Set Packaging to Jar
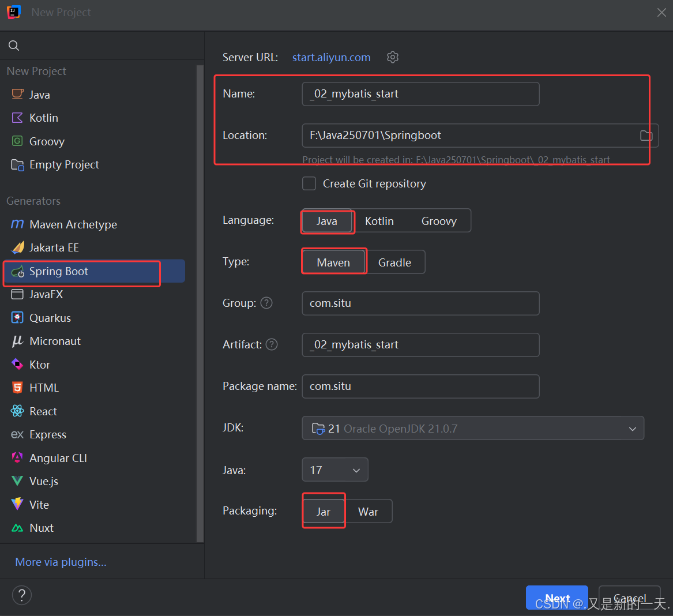 324,512
